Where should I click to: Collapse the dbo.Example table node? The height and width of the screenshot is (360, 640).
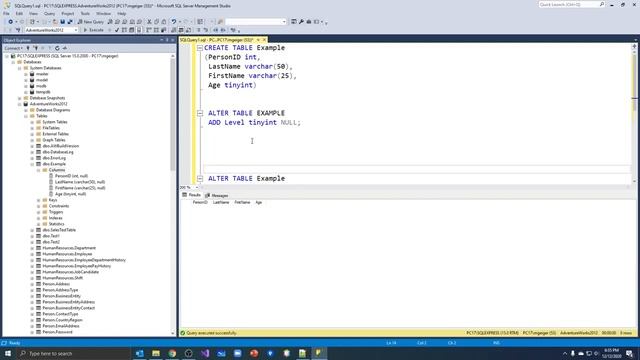(x=32, y=164)
